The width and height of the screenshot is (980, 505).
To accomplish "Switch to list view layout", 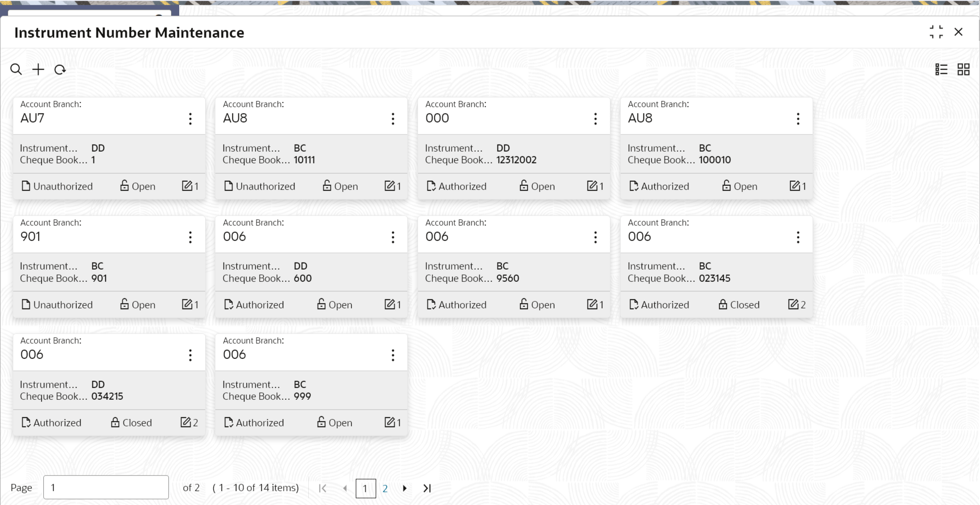I will [x=941, y=69].
